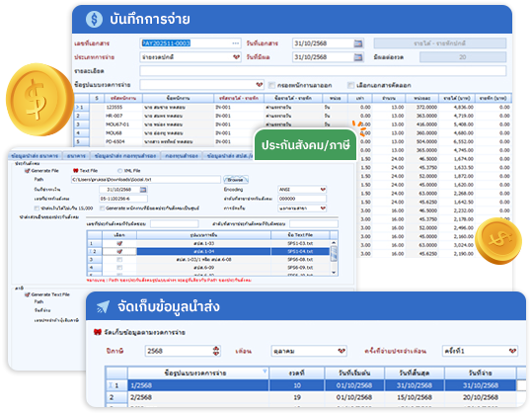Click the income amount 4,836.00

point(464,108)
